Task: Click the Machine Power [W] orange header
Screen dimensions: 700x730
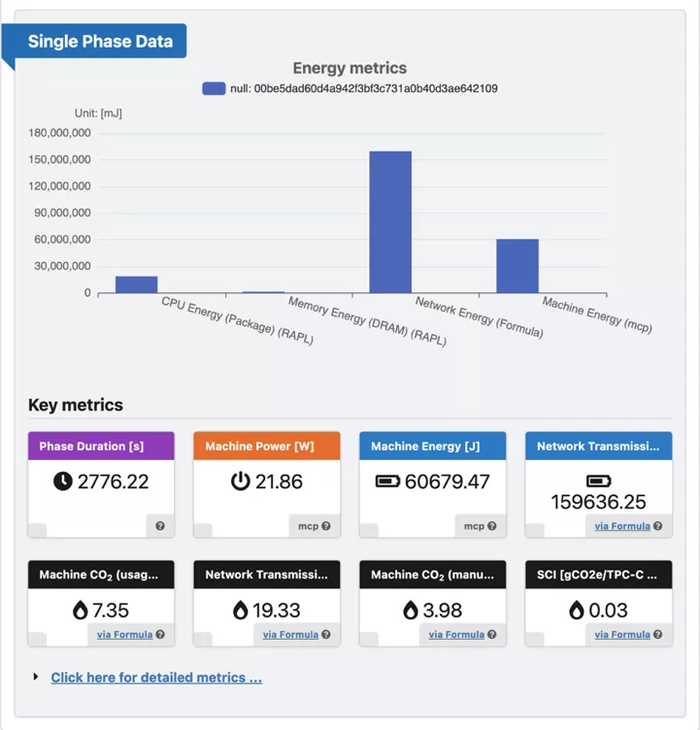Action: coord(267,447)
